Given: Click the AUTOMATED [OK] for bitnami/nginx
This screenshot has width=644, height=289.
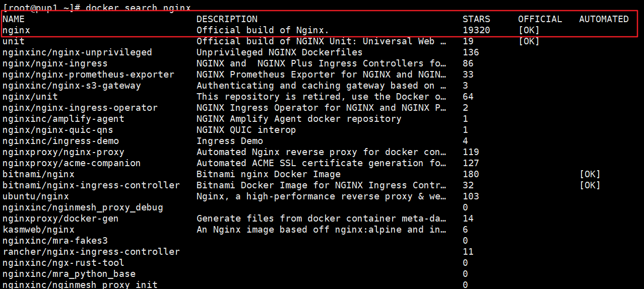Looking at the screenshot, I should pos(590,174).
